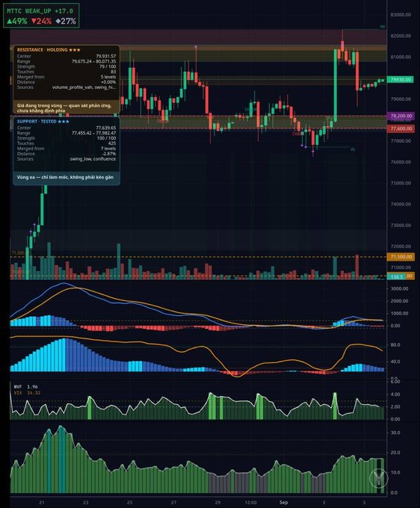Click the teal 138.5 volume label

[x=396, y=276]
